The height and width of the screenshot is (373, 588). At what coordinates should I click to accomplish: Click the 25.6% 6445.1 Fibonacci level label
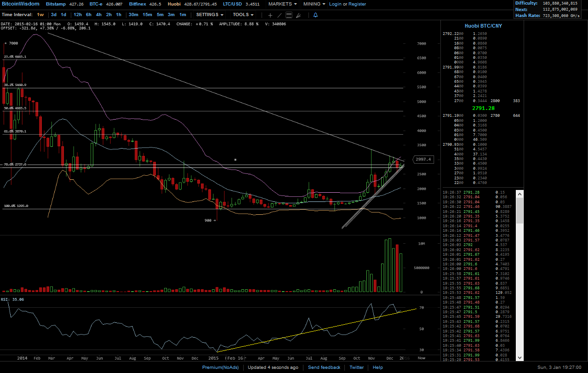[x=15, y=57]
